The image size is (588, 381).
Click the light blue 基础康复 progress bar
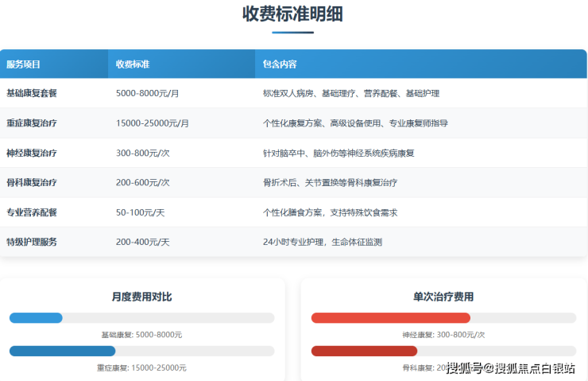(x=36, y=318)
